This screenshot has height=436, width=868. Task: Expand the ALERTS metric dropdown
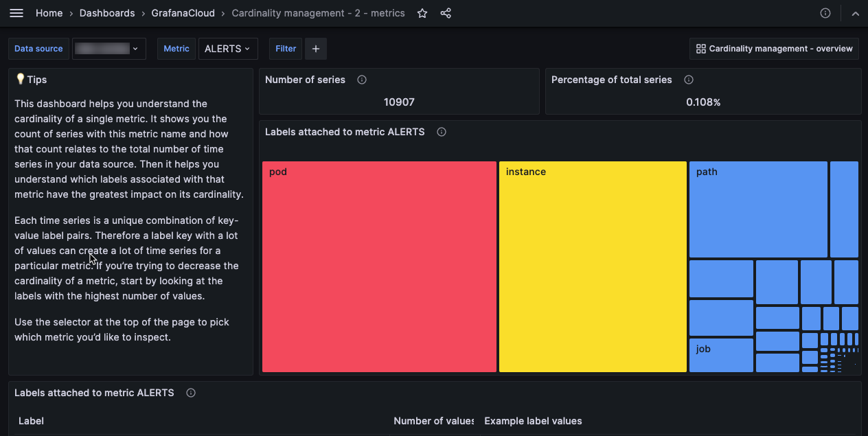(x=228, y=48)
